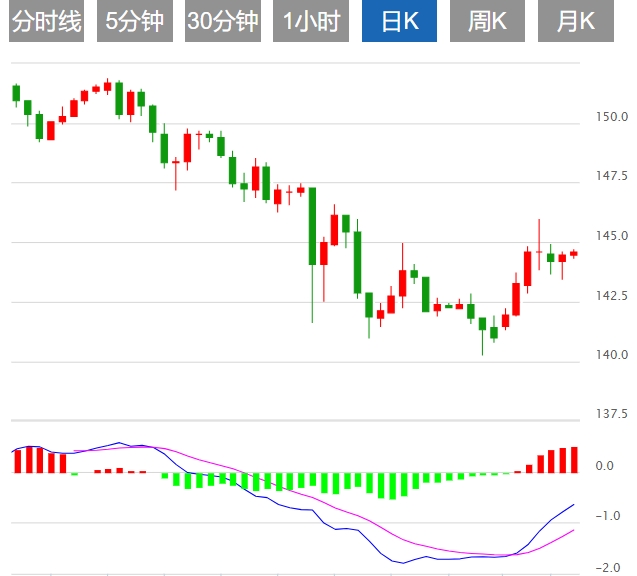Click the 140.0 price axis label
The image size is (637, 576).
tap(610, 355)
